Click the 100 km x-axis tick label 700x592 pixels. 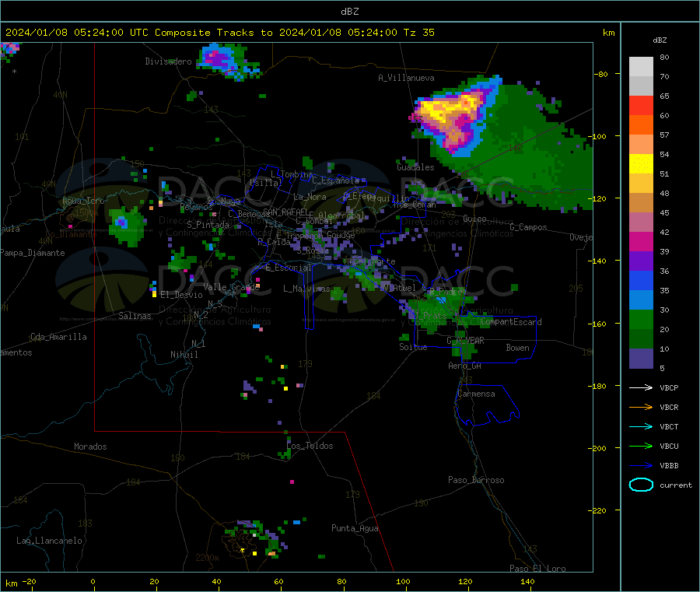(x=403, y=581)
